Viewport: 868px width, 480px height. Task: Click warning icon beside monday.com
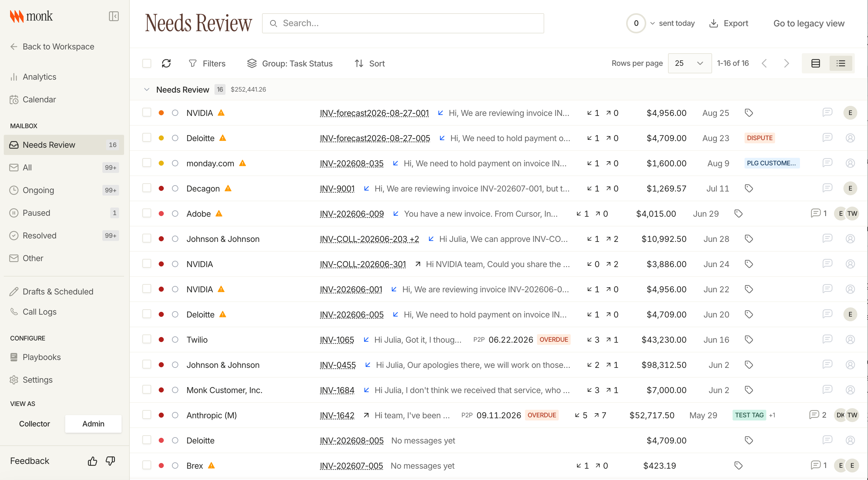[x=243, y=163]
